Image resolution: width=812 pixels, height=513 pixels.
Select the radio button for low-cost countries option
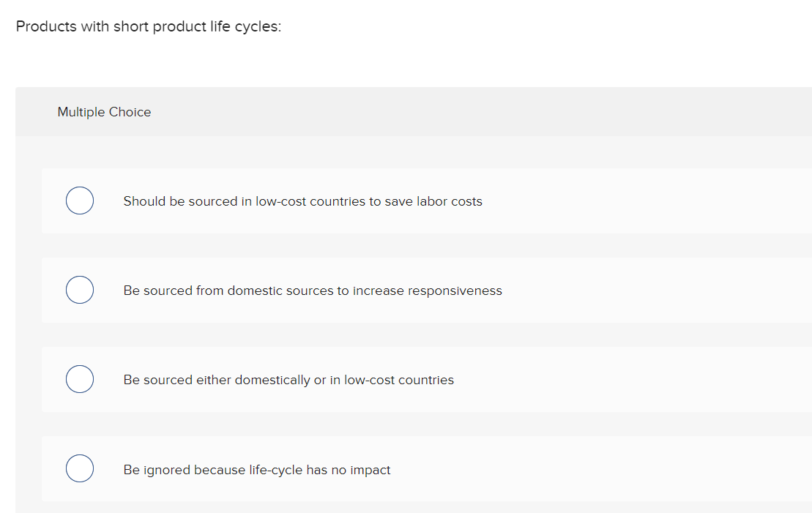pos(79,200)
